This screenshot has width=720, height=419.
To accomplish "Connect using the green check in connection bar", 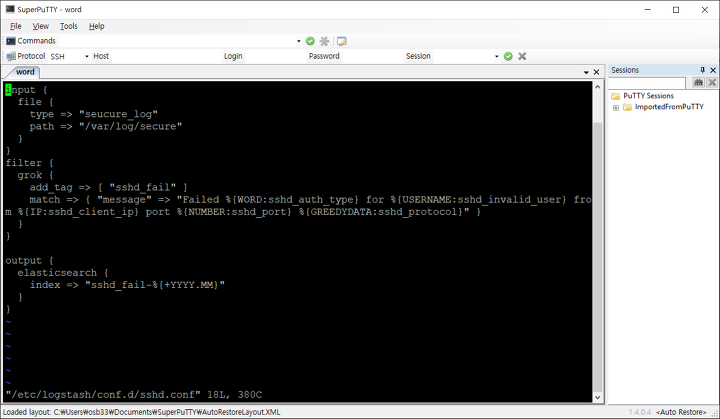I will tap(508, 56).
